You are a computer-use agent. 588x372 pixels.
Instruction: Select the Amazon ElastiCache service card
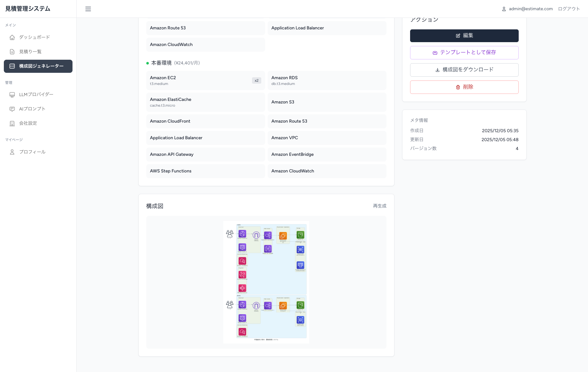(x=205, y=102)
